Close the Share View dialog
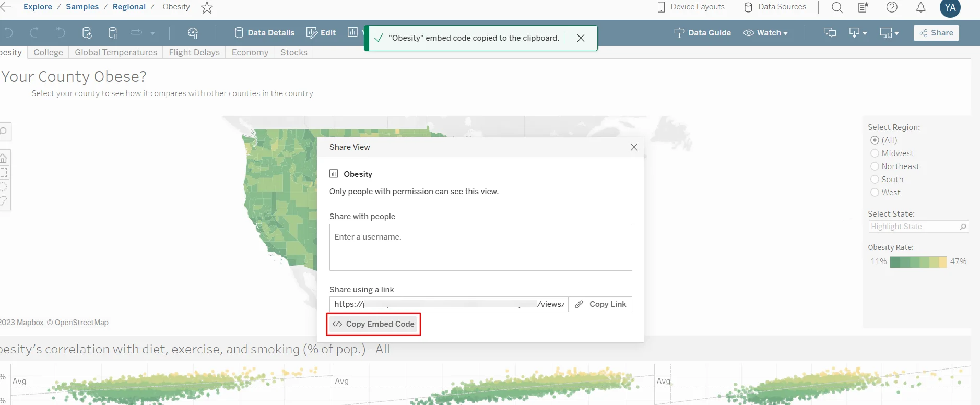Image resolution: width=980 pixels, height=405 pixels. (634, 147)
